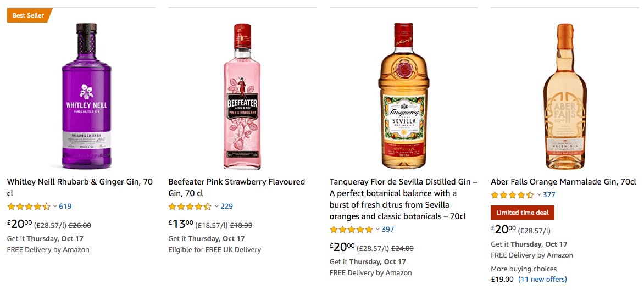Open Aber Falls Orange Marmalade Gin title
The width and height of the screenshot is (644, 290).
click(x=563, y=182)
